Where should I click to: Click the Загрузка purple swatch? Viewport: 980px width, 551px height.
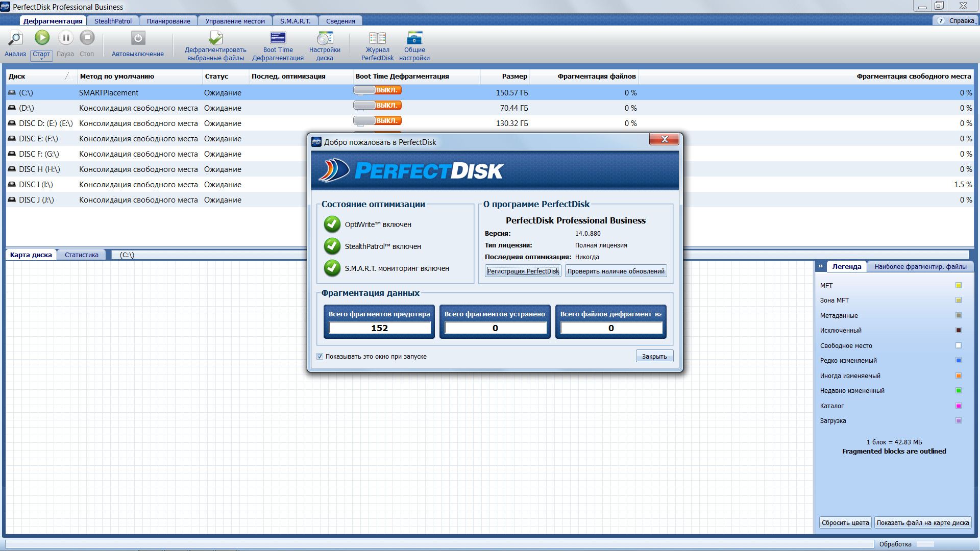click(x=959, y=421)
